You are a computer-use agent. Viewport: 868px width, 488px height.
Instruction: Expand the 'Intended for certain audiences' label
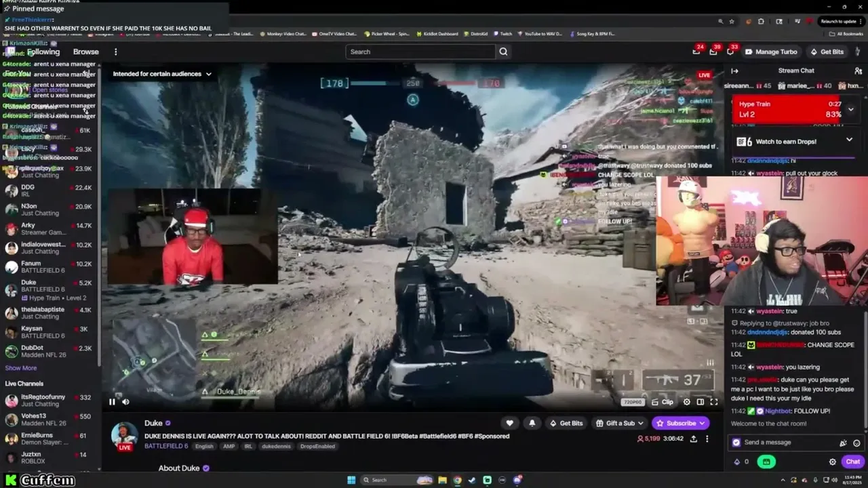[162, 74]
